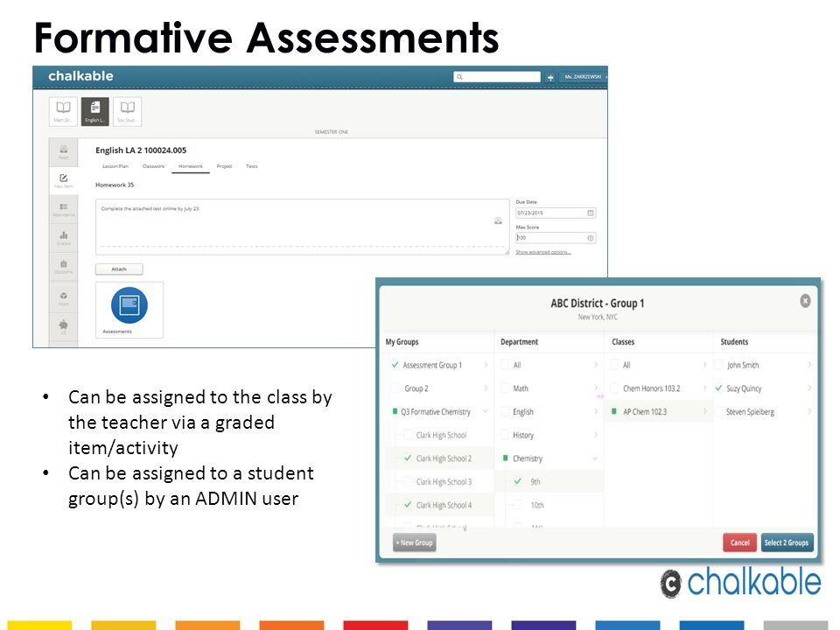Click the Max Score field icon
This screenshot has width=840, height=630.
591,238
